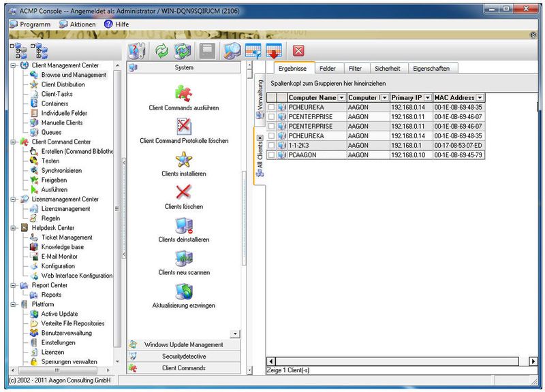
Task: Open the Windows Update Management section
Action: [183, 344]
